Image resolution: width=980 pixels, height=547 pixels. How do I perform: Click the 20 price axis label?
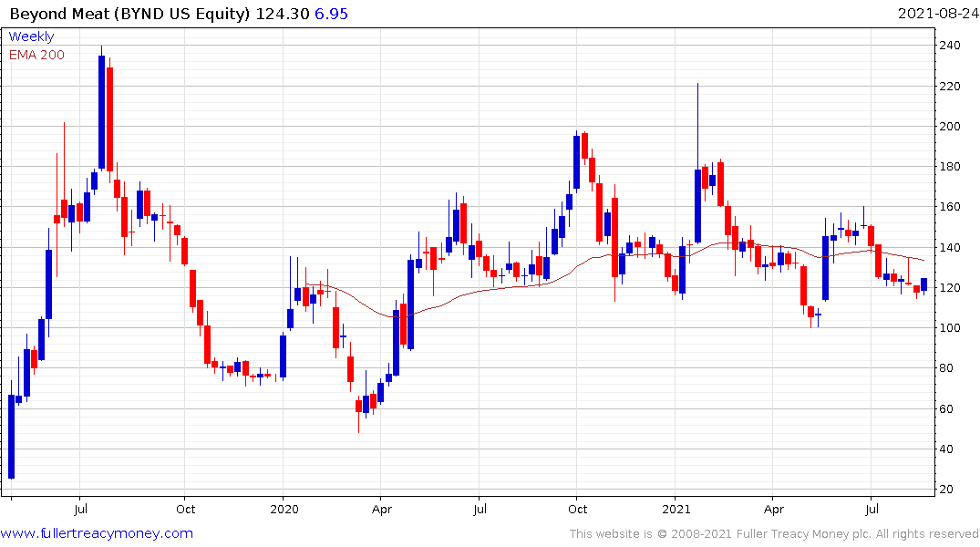[x=946, y=490]
